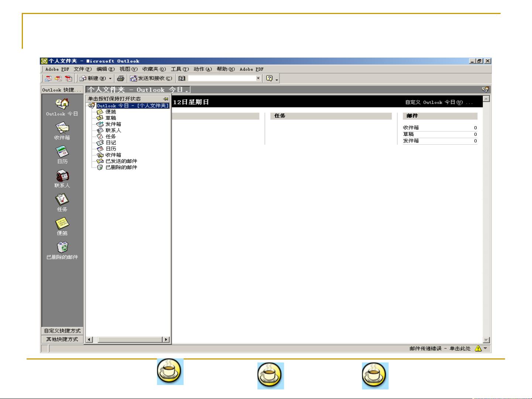This screenshot has height=399, width=532.
Task: Click the printer icon in the toolbar
Action: tap(120, 78)
